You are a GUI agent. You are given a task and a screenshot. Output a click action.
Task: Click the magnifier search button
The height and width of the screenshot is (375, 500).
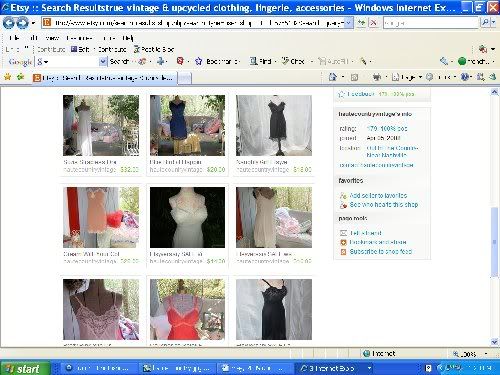click(485, 23)
